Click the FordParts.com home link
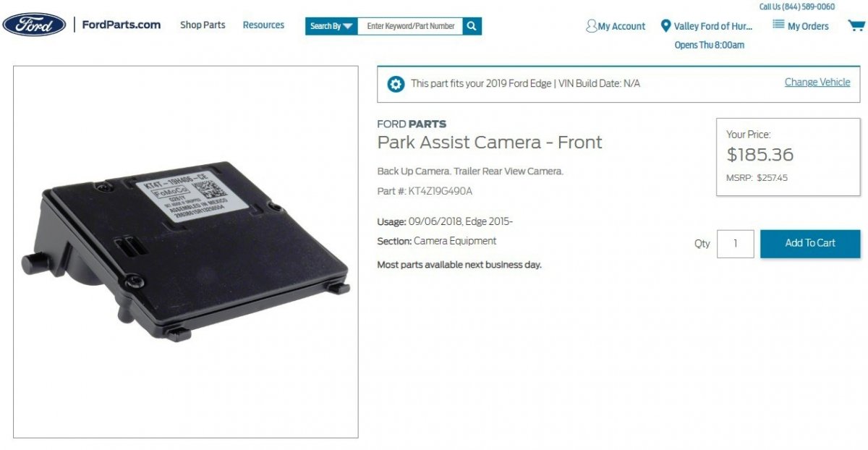This screenshot has width=868, height=450. [x=121, y=25]
